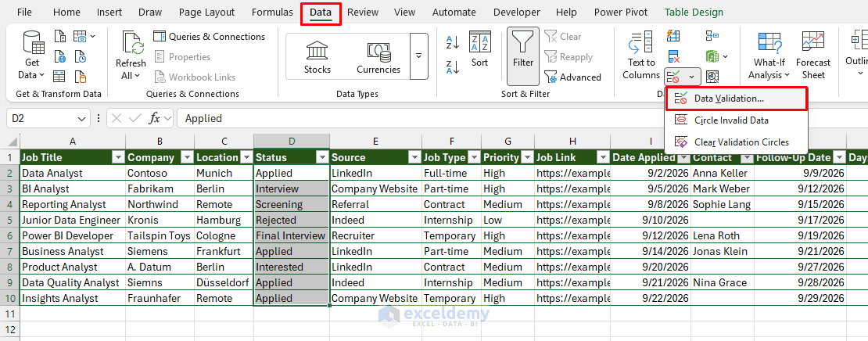Collapse the Data Validation dropdown arrow
This screenshot has width=868, height=341.
pyautogui.click(x=692, y=77)
